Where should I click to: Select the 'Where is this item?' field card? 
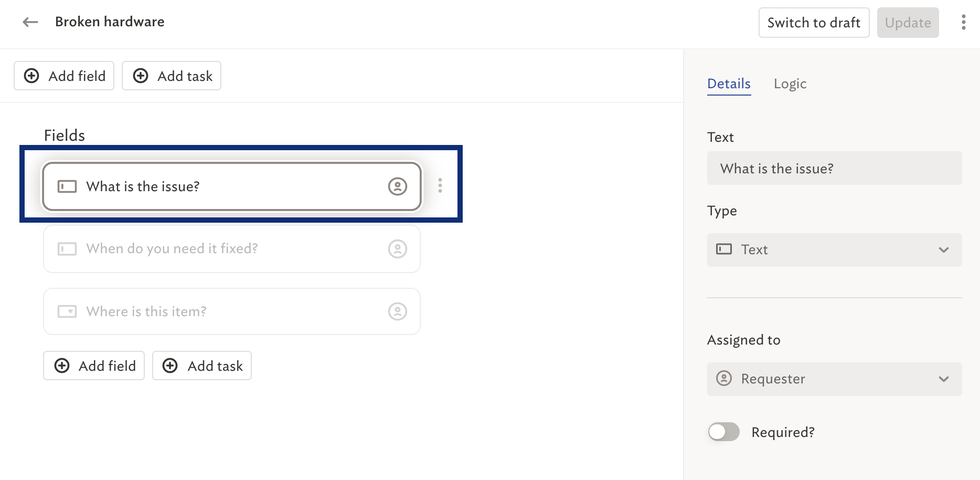[x=232, y=311]
